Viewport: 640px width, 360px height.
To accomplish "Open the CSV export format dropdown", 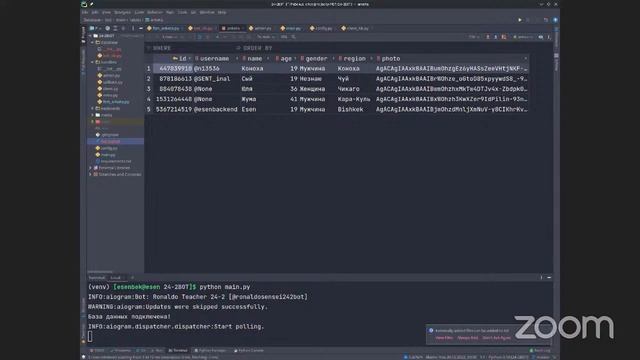I will tap(473, 37).
